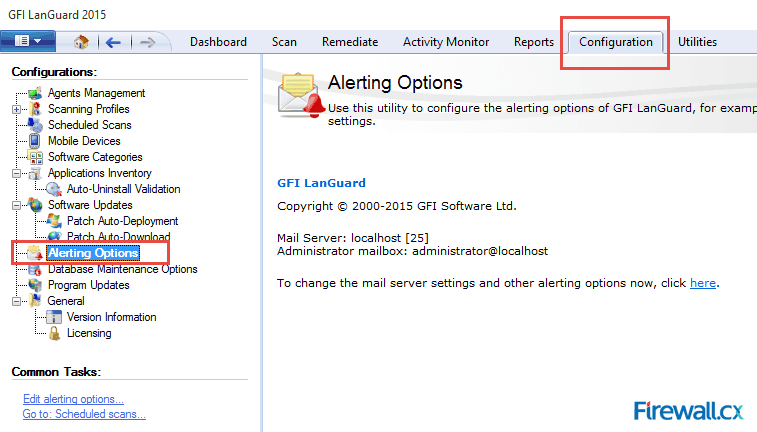The height and width of the screenshot is (432, 757).
Task: Open the Activity Monitor tab
Action: [x=446, y=42]
